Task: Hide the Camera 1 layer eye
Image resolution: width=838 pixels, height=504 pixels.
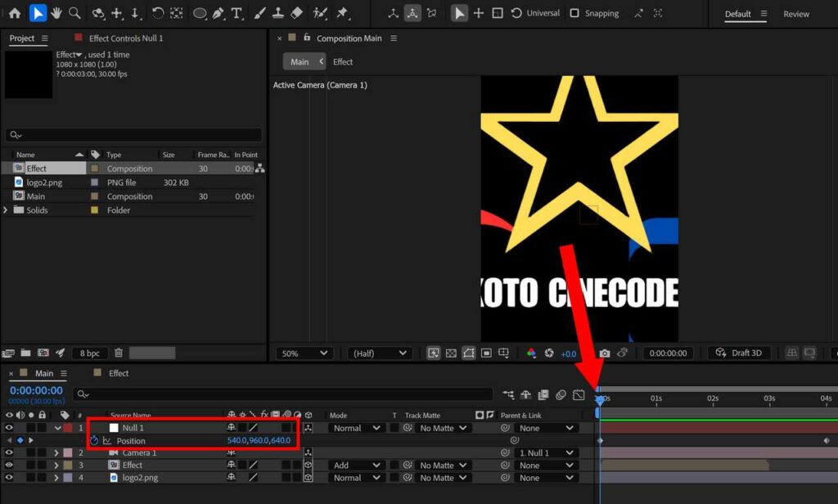Action: point(9,452)
